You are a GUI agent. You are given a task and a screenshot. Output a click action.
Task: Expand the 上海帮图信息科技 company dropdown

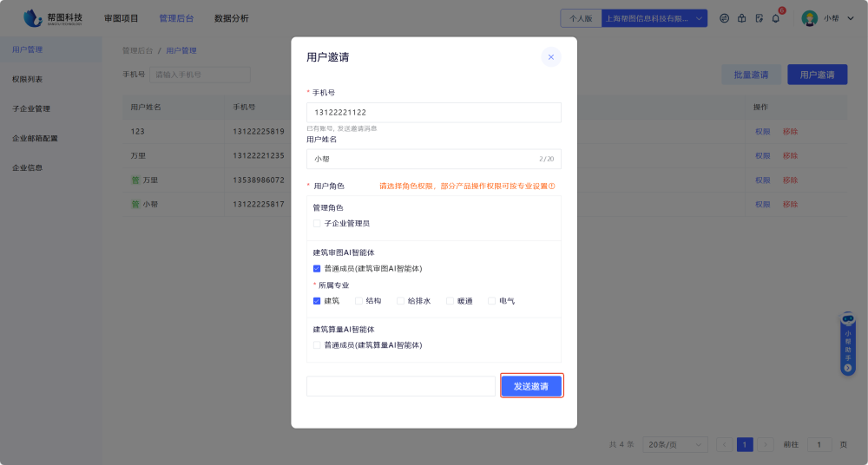pyautogui.click(x=699, y=18)
